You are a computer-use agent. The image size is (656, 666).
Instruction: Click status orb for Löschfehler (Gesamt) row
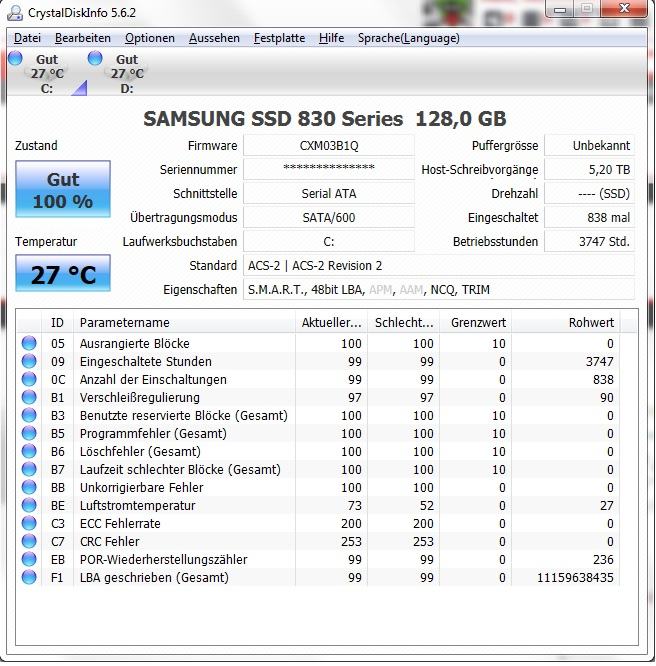[x=29, y=451]
